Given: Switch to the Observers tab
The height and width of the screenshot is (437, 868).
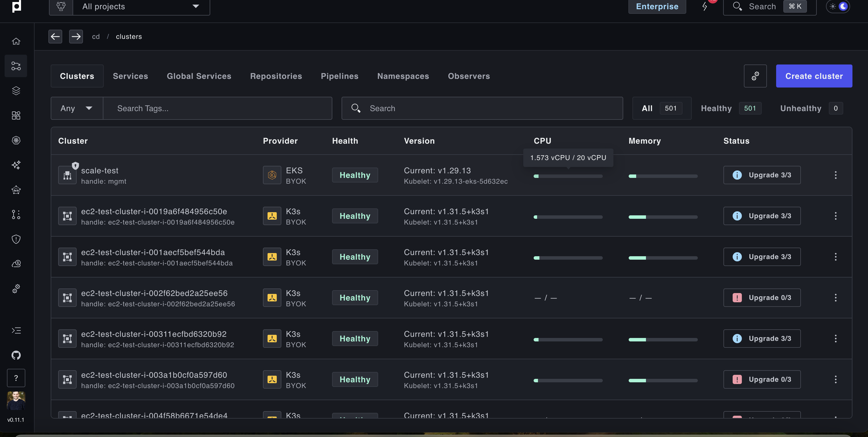Looking at the screenshot, I should coord(469,76).
